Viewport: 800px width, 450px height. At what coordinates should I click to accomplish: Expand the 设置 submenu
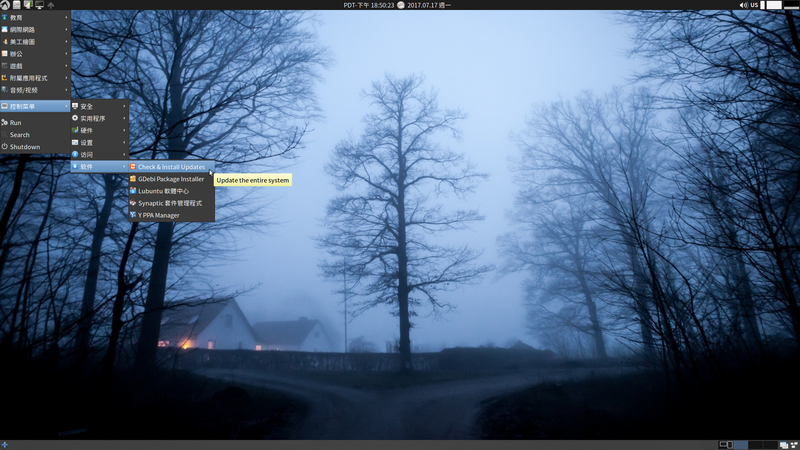(87, 142)
